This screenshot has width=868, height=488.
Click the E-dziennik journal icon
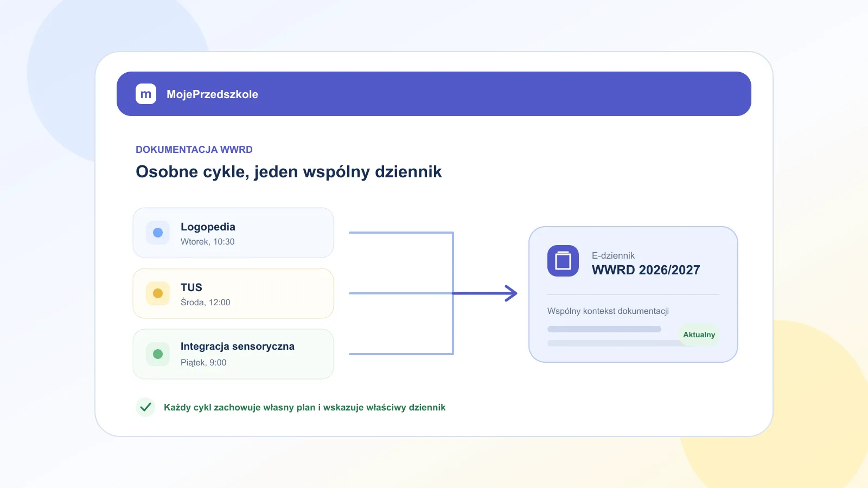coord(563,261)
